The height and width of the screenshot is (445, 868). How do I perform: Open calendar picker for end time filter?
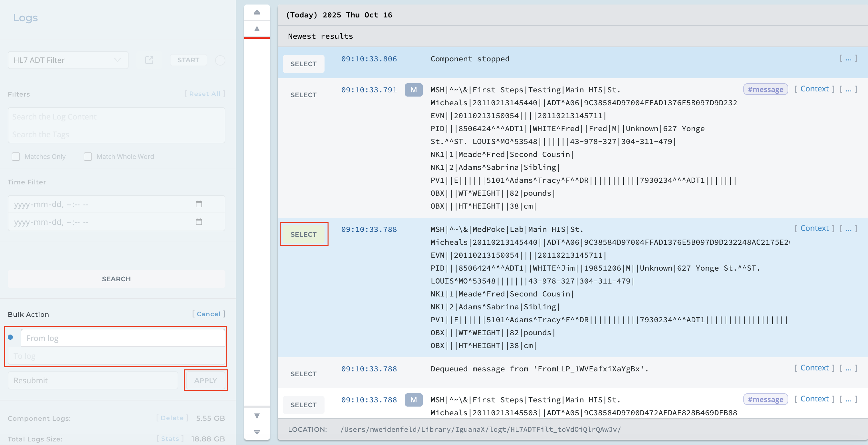pos(199,222)
